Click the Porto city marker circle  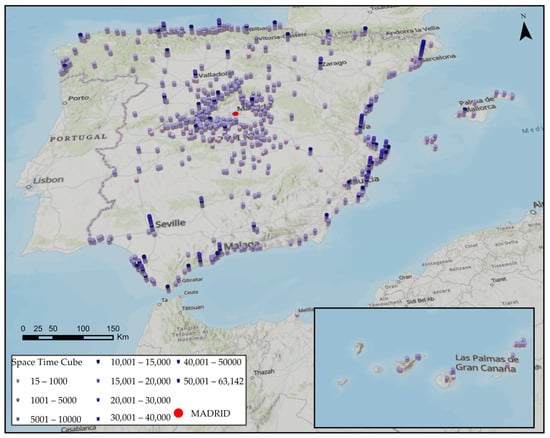(65, 103)
